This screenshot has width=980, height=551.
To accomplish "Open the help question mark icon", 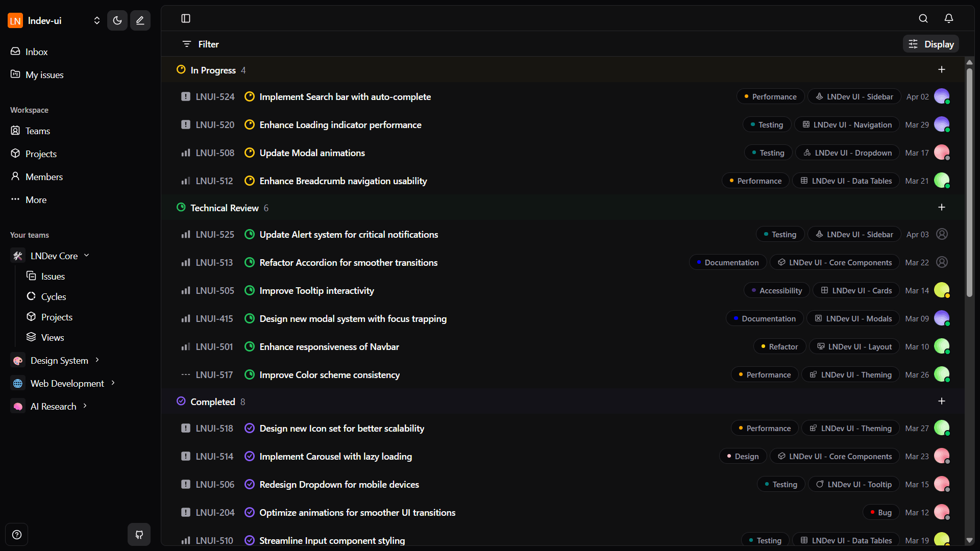I will pyautogui.click(x=17, y=535).
